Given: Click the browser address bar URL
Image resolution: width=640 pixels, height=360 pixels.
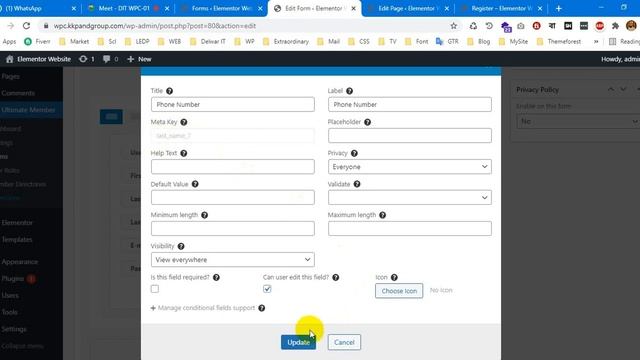Looking at the screenshot, I should click(155, 26).
